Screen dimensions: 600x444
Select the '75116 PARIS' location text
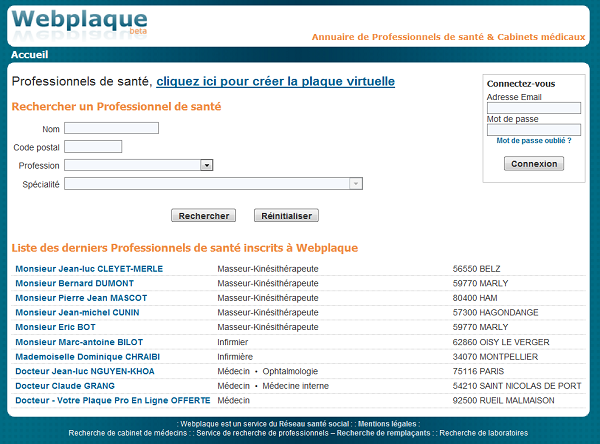pos(478,371)
